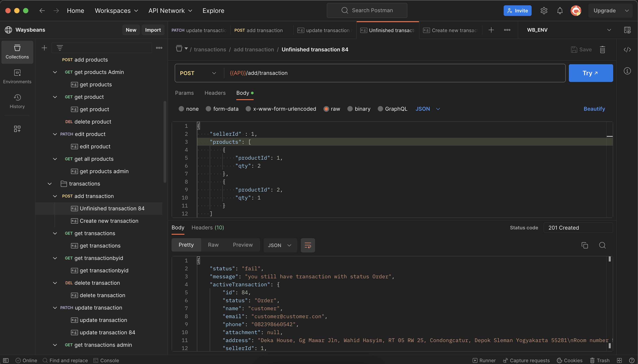Click the Beautify link
The width and height of the screenshot is (638, 364).
coord(594,109)
